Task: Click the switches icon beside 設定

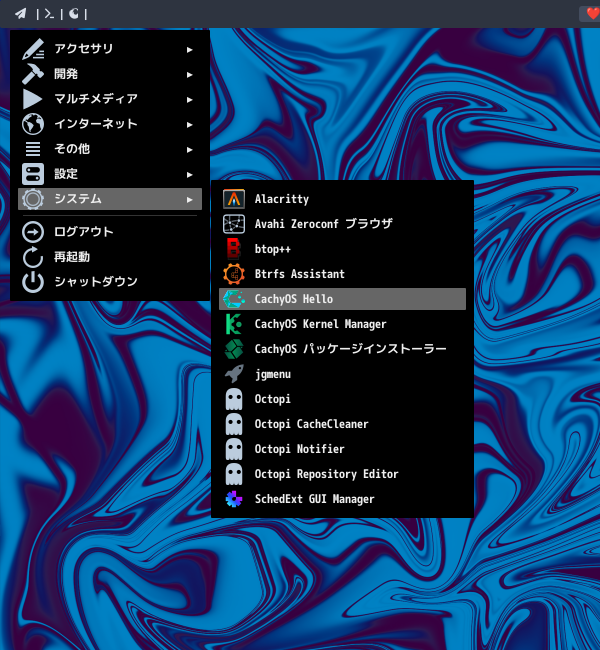Action: click(33, 174)
